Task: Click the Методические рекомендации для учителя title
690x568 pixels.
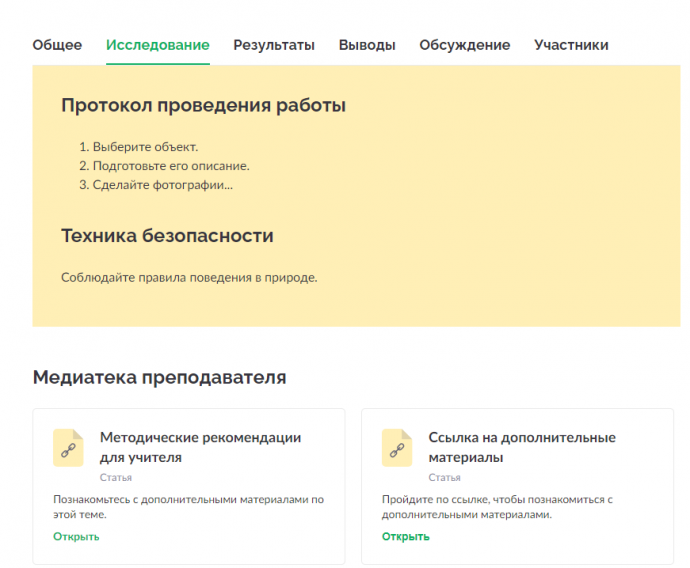Action: [200, 447]
